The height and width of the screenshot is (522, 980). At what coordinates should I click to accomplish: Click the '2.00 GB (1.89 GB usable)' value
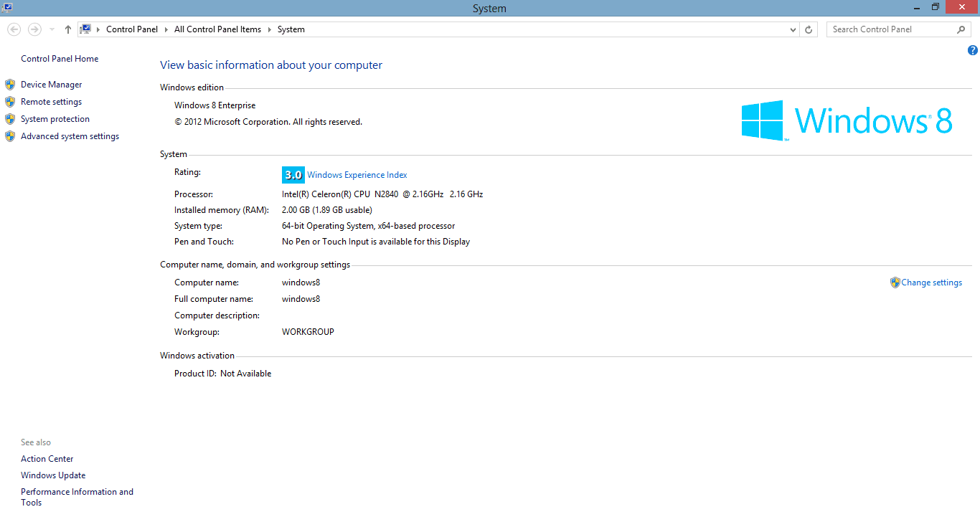pos(327,210)
